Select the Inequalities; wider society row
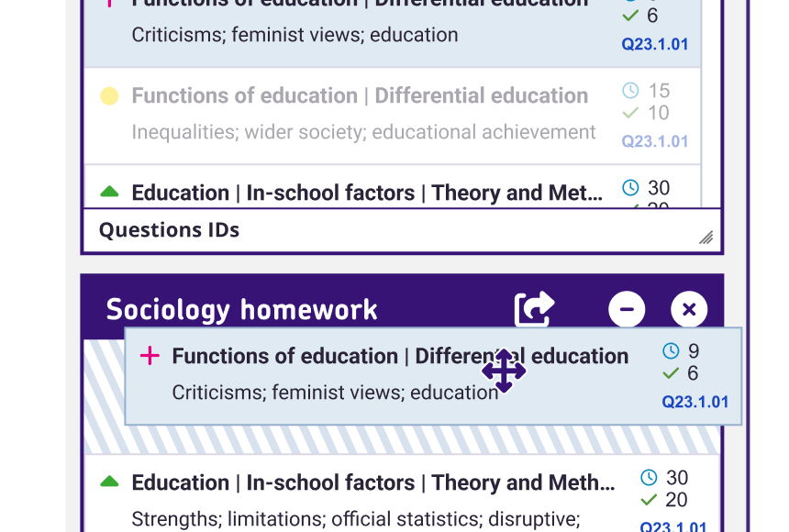 363,132
